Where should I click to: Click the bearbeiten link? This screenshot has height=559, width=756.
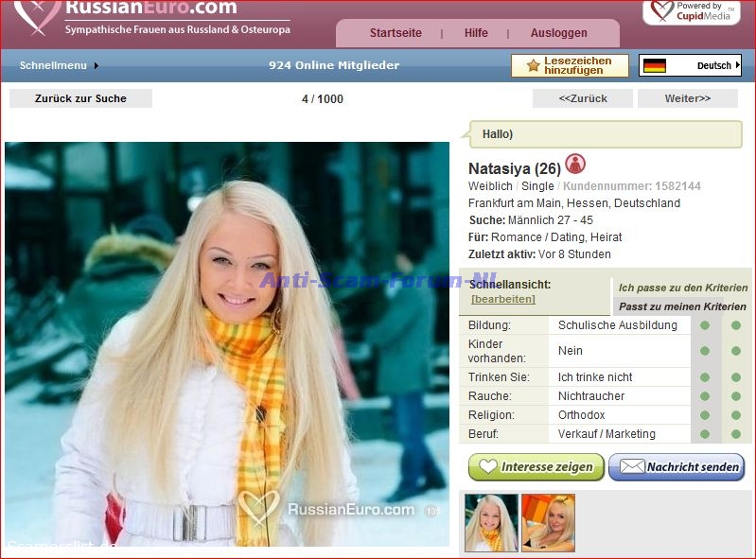(503, 299)
